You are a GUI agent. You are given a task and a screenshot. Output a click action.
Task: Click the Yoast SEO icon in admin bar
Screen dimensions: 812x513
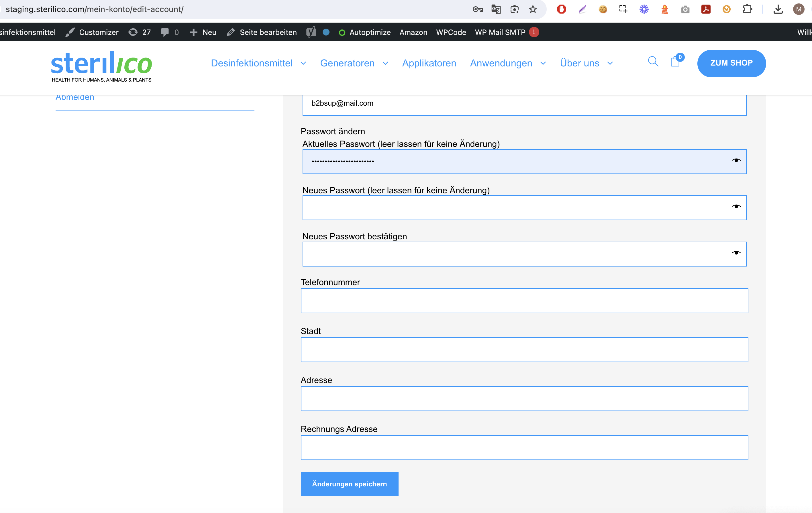click(311, 32)
